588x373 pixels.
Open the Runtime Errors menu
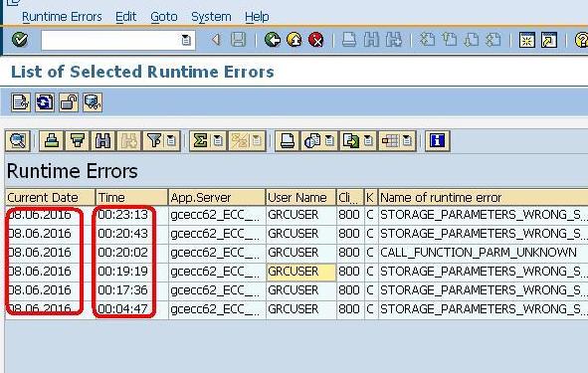(x=62, y=17)
